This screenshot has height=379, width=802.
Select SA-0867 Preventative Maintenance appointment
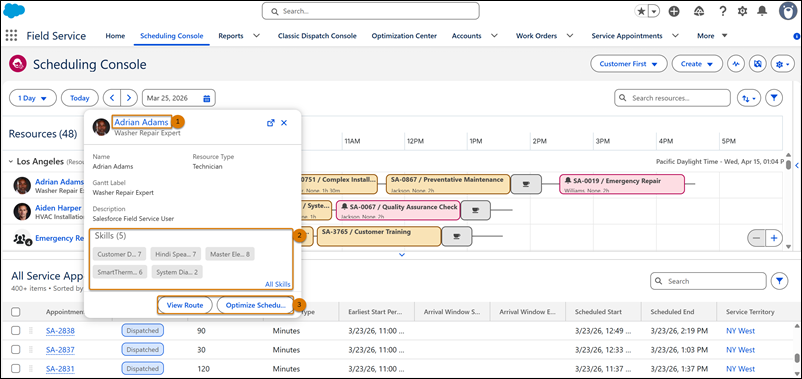tap(448, 184)
